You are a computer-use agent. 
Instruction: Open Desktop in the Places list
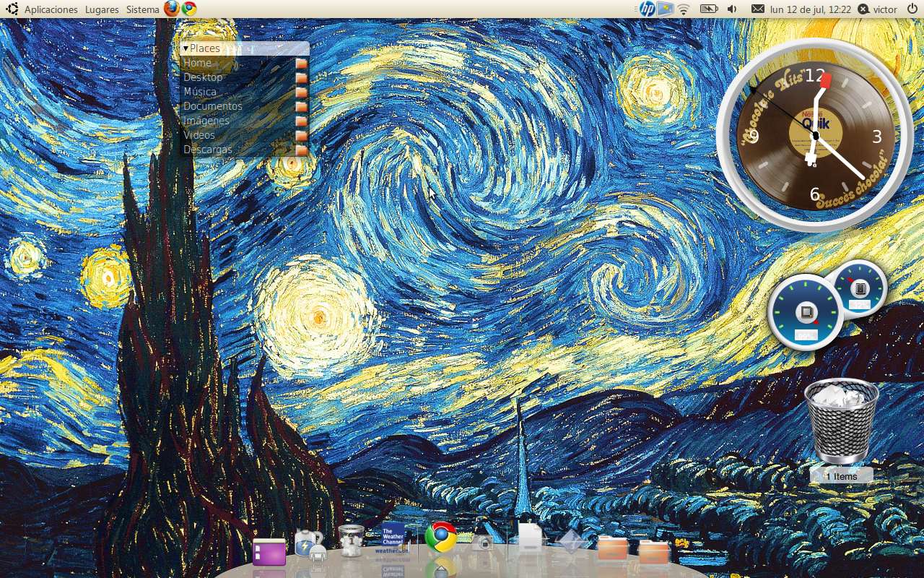[245, 77]
